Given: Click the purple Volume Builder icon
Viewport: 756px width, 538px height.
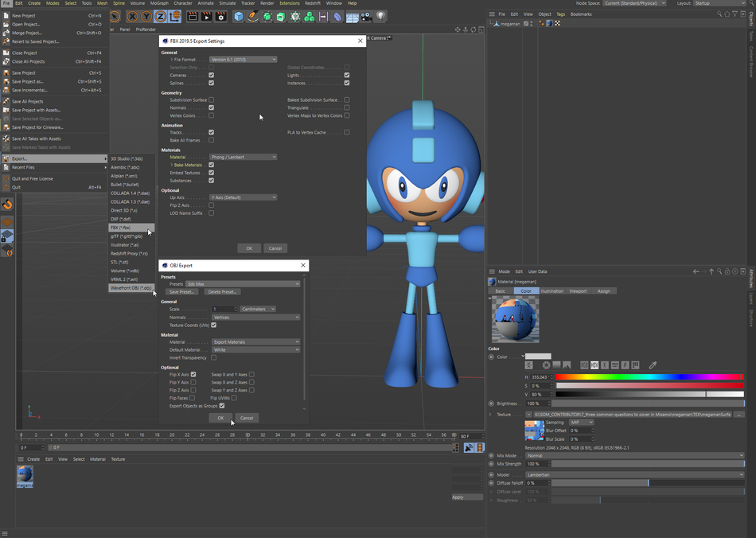Looking at the screenshot, I should 323,17.
